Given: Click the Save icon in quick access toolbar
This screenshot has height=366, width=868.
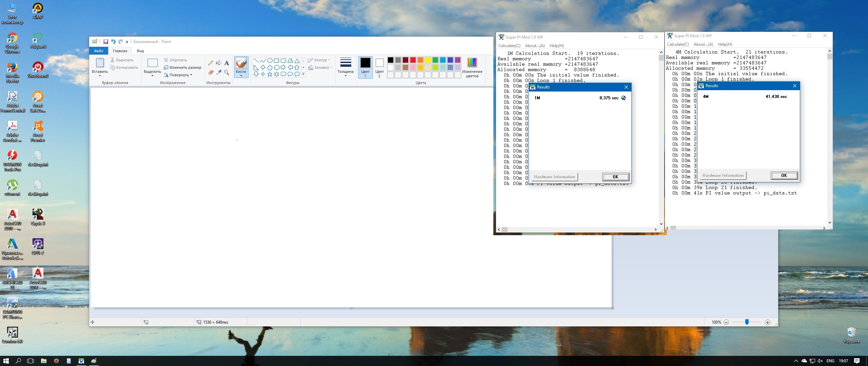Looking at the screenshot, I should [105, 42].
